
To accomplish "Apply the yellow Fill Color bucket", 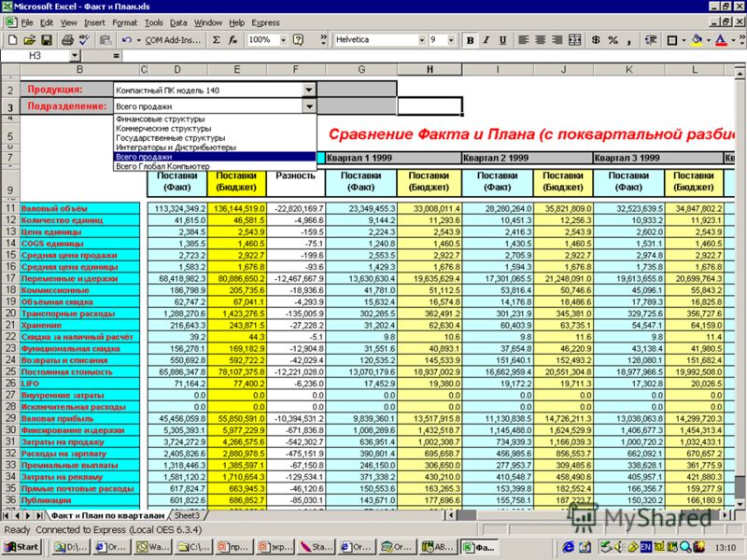I will pos(698,40).
